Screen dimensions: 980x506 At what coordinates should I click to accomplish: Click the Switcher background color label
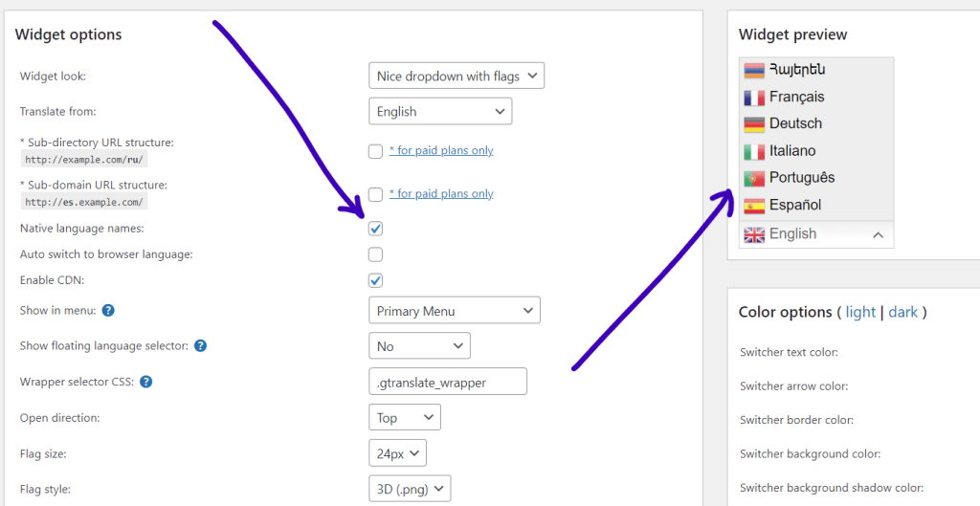click(810, 454)
